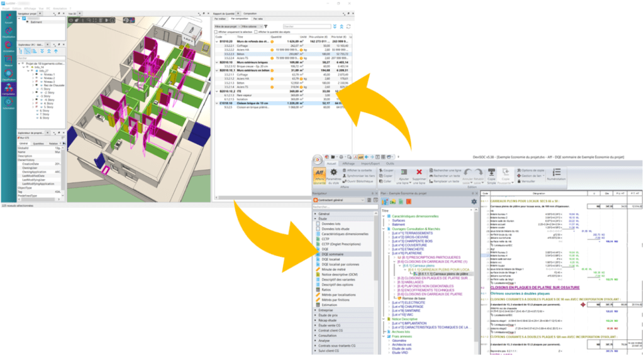Switch to Quantités tab in properties explorer
Image resolution: width=644 pixels, height=357 pixels.
point(38,144)
